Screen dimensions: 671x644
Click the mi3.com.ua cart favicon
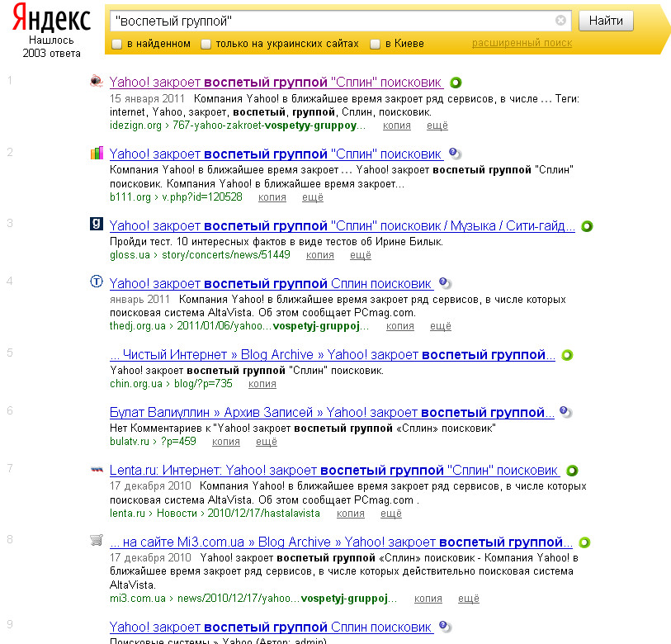97,540
